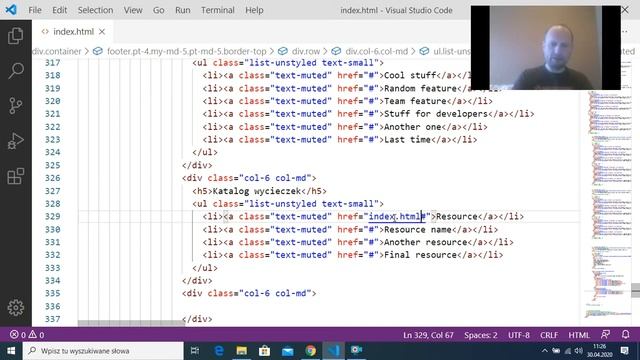Click the errors count in status bar
Image resolution: width=640 pixels, height=360 pixels.
[x=18, y=335]
